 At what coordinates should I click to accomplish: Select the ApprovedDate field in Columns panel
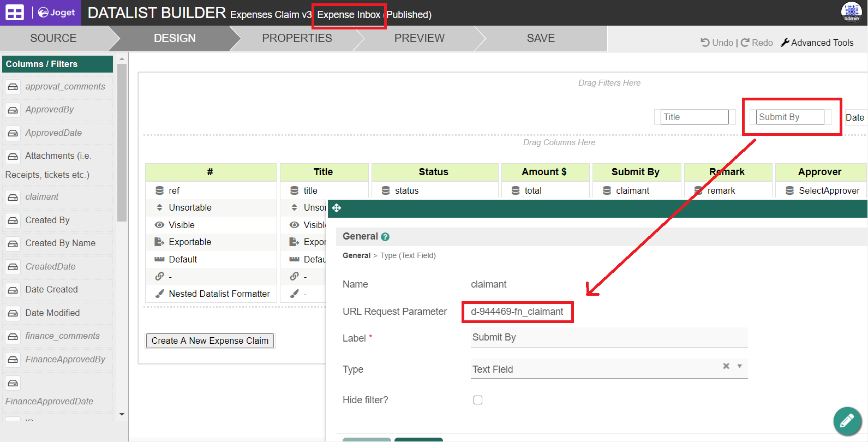[x=58, y=133]
